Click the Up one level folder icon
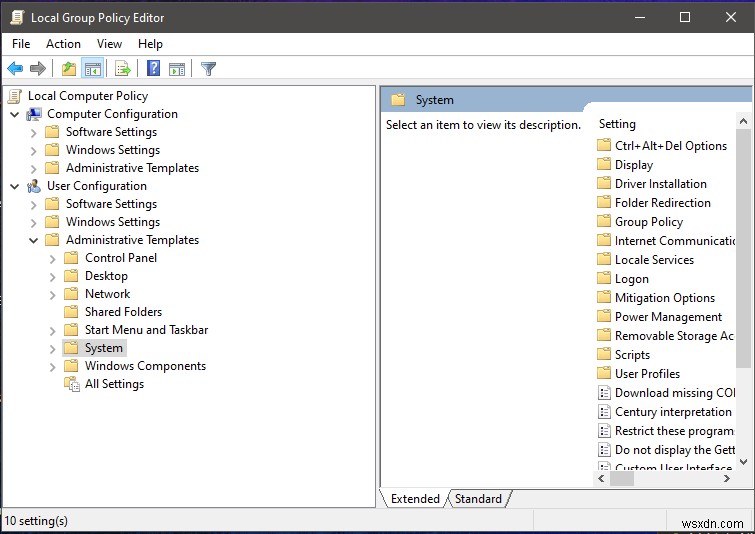The image size is (755, 534). click(69, 69)
